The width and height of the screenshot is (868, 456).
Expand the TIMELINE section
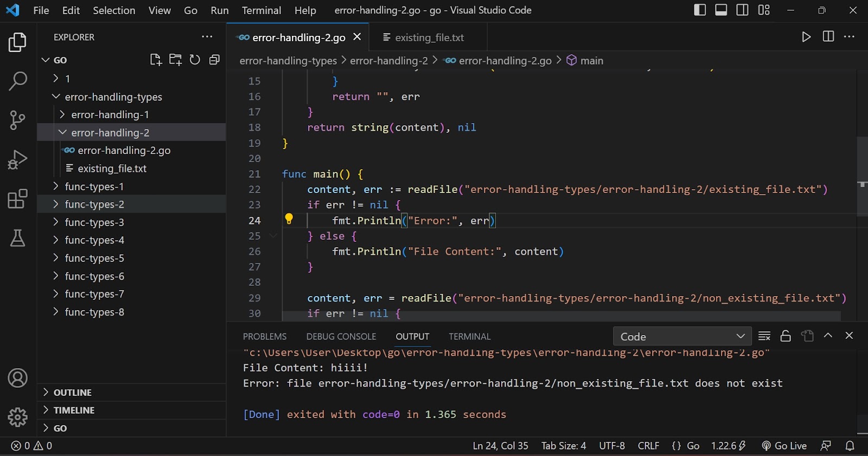[x=131, y=410]
